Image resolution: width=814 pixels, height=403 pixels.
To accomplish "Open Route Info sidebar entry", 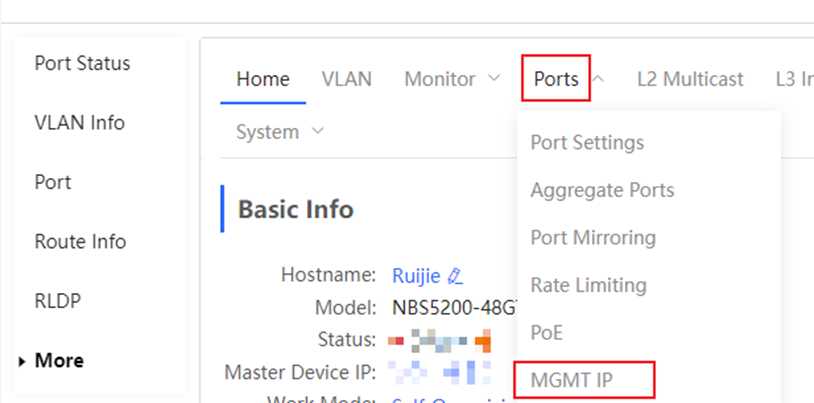I will coord(80,241).
